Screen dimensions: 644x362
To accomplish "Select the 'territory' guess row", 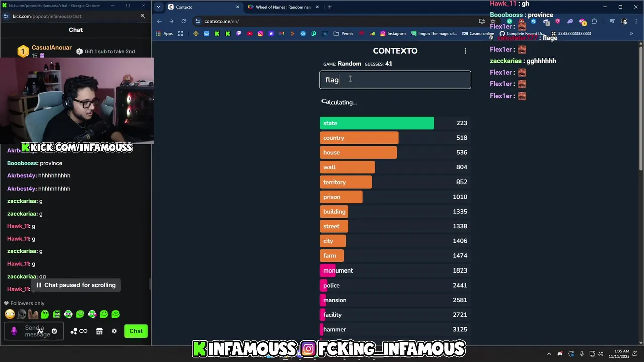I will coord(395,182).
